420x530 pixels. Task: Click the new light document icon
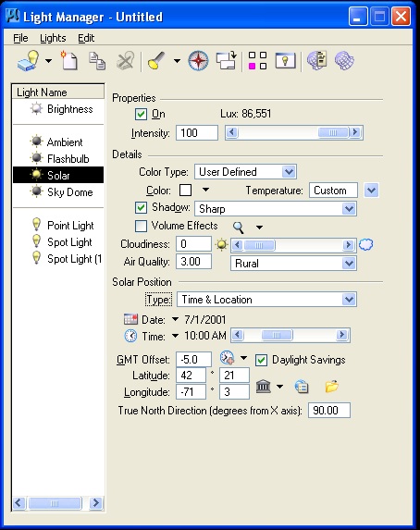pos(69,60)
